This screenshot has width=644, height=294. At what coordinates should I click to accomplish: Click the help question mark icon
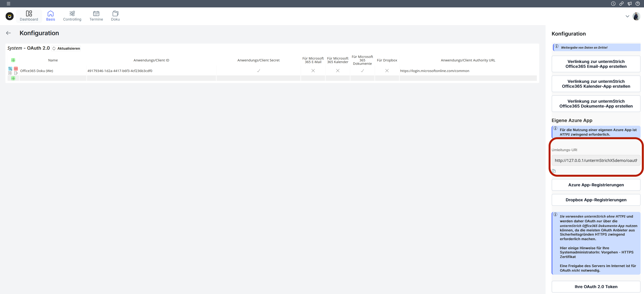pos(637,4)
